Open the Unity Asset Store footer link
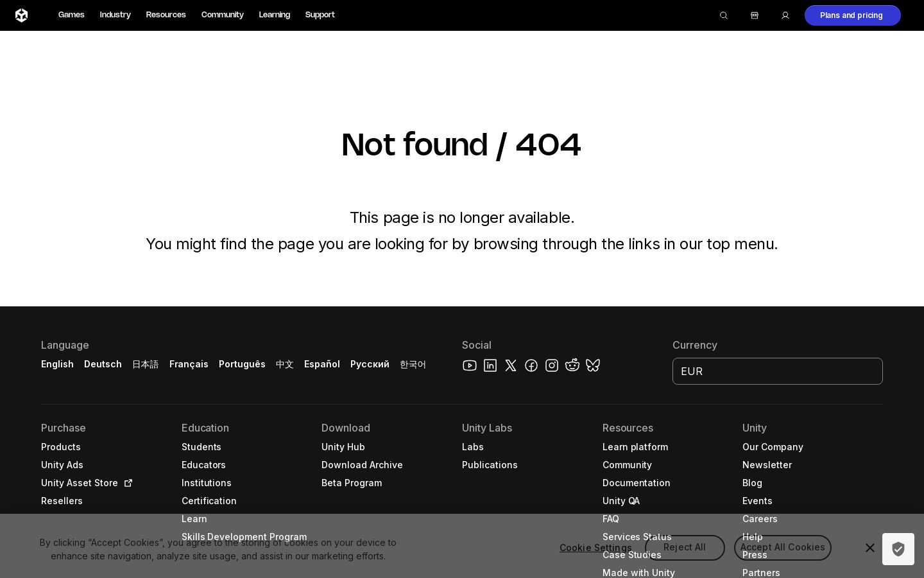The image size is (924, 578). coord(87,483)
